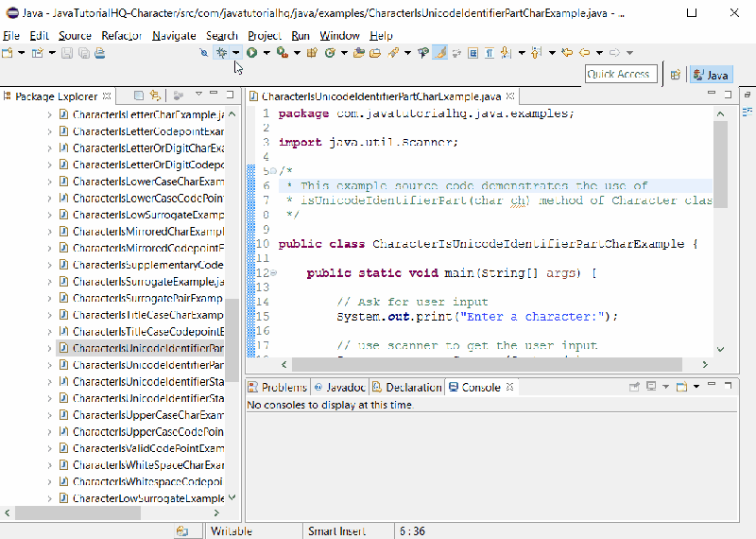
Task: Close the Package Explorer tab
Action: [107, 96]
